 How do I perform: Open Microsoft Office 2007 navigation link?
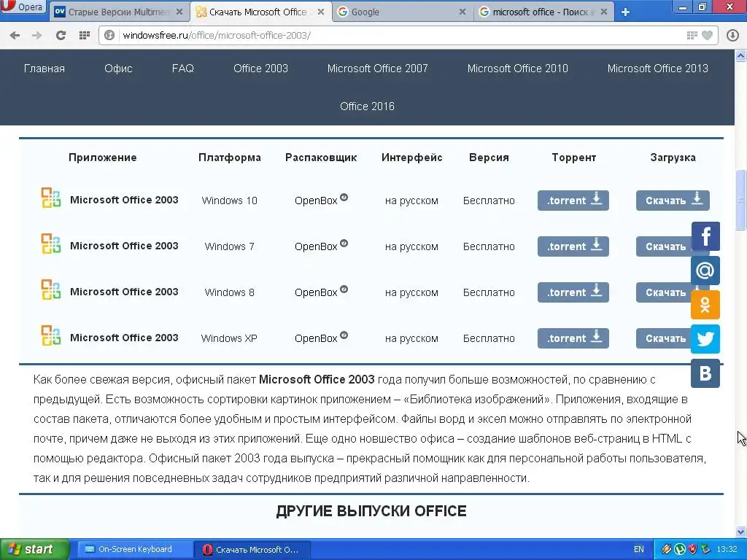coord(377,69)
